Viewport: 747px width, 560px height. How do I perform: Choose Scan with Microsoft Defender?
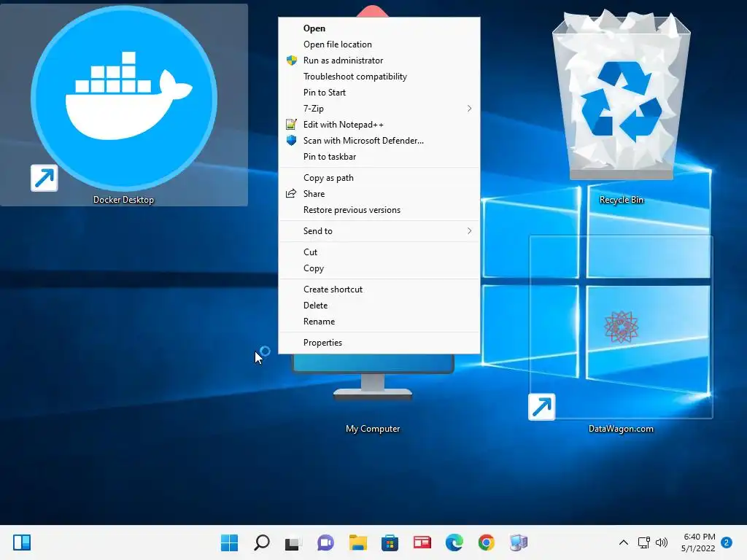[379, 141]
